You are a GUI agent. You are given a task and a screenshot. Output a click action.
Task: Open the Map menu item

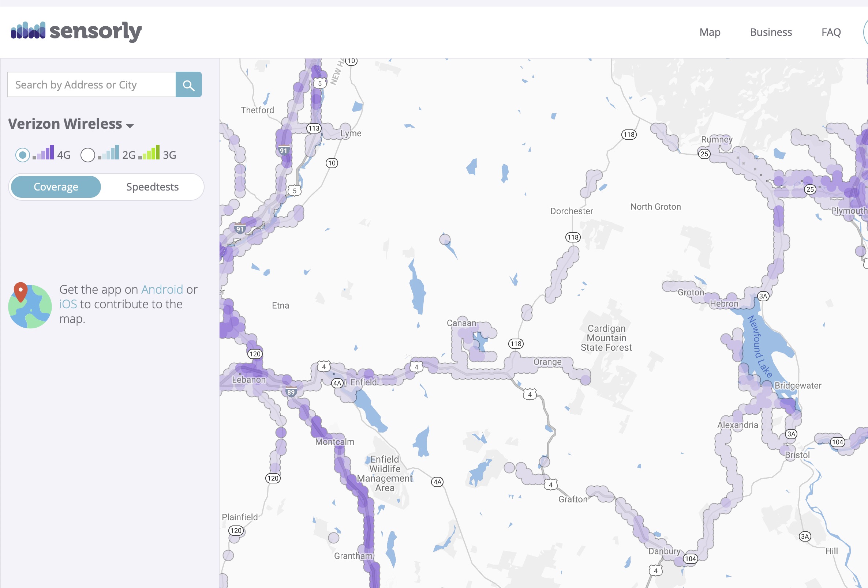point(710,32)
